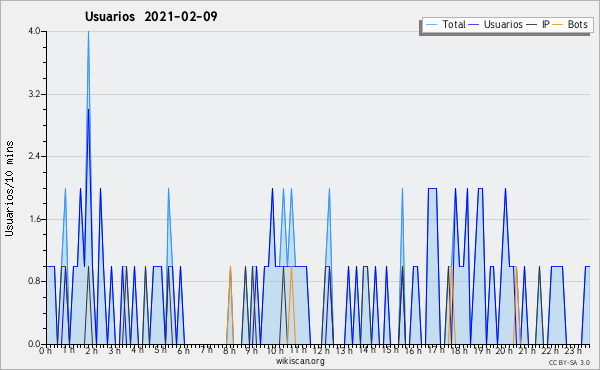Click the '0 h' x-axis label

[46, 350]
